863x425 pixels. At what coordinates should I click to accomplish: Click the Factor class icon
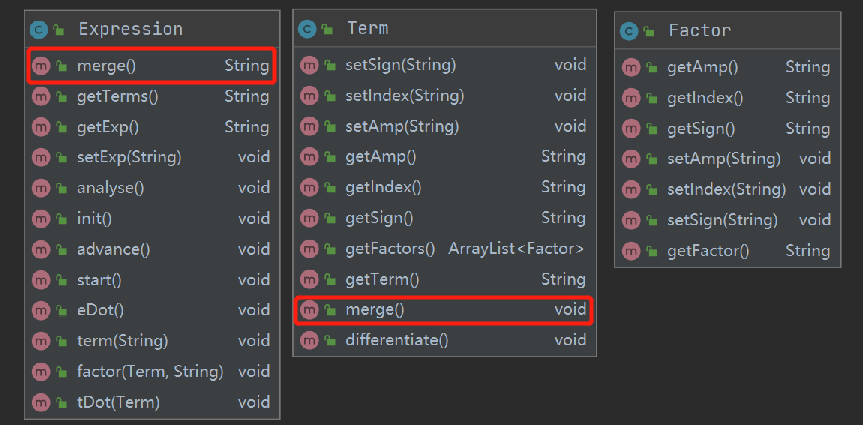[x=630, y=31]
